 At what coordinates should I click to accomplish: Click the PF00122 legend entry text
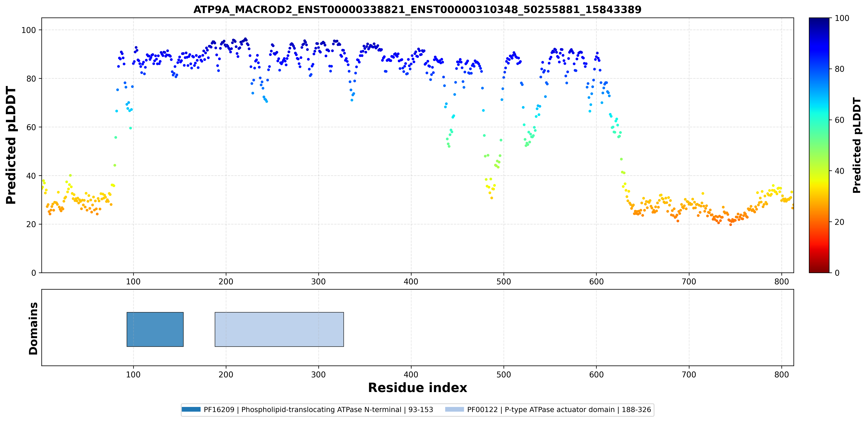pos(559,410)
